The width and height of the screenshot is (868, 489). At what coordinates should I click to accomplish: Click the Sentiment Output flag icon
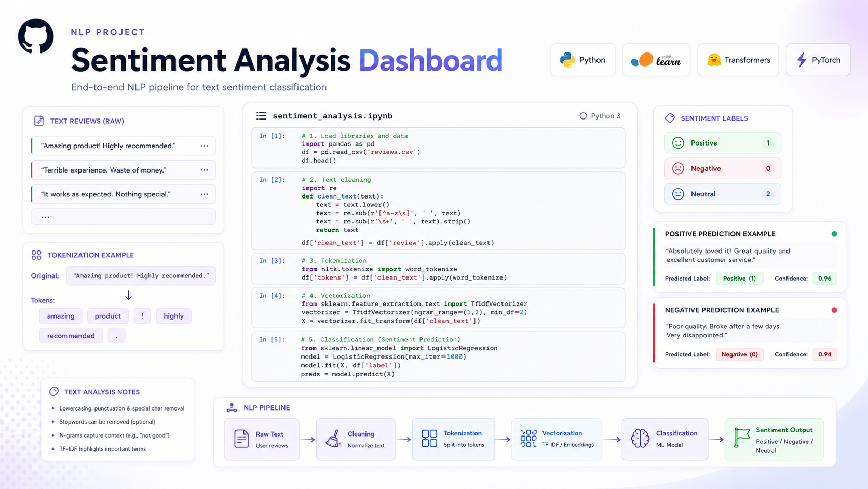click(x=742, y=438)
